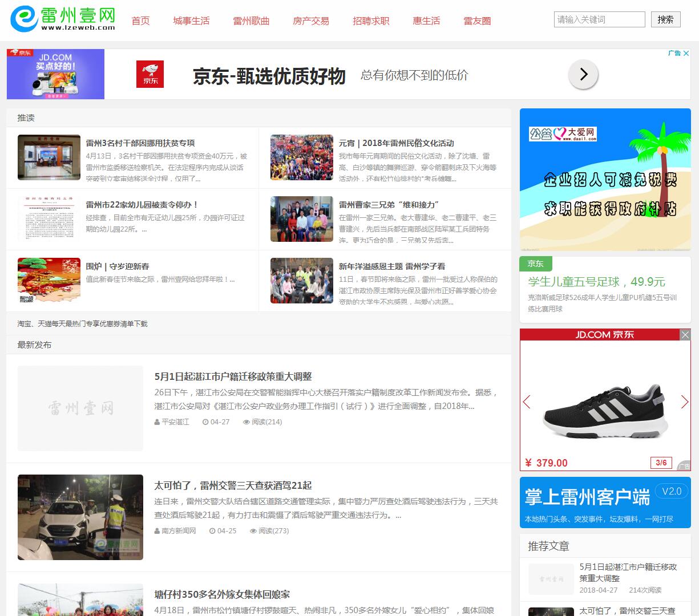Open article 新年洋溢感恩主题 雷州学子看
Screen dimensions: 699x616
click(x=392, y=266)
